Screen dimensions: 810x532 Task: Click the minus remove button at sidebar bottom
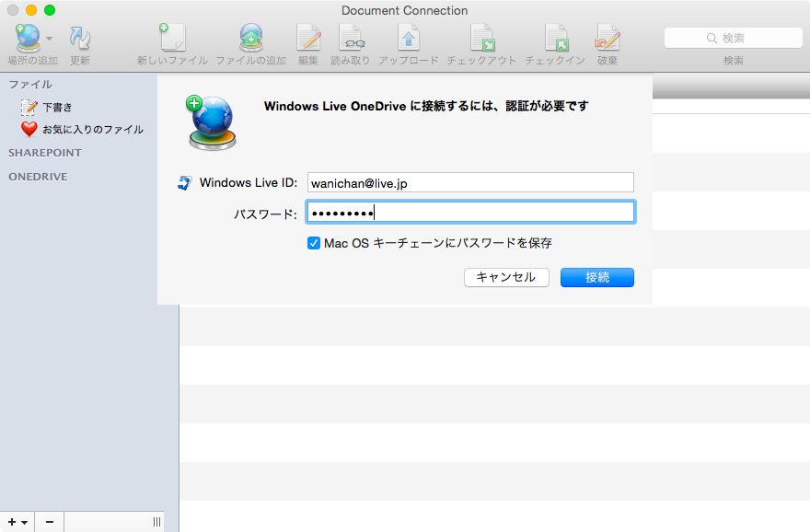(x=50, y=522)
